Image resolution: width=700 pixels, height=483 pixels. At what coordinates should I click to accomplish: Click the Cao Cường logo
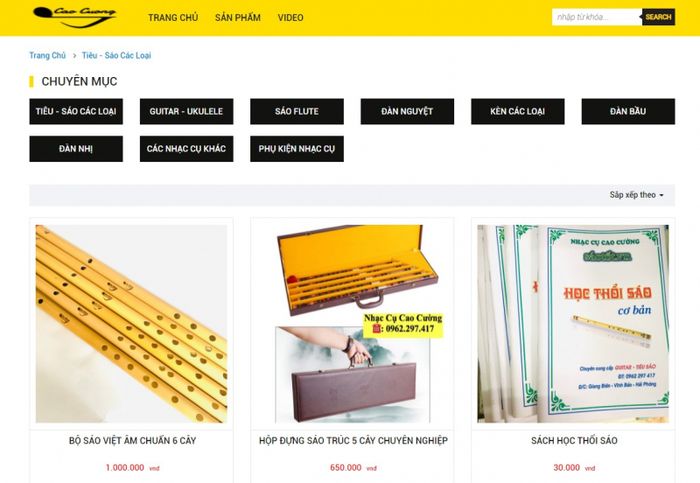[x=75, y=17]
